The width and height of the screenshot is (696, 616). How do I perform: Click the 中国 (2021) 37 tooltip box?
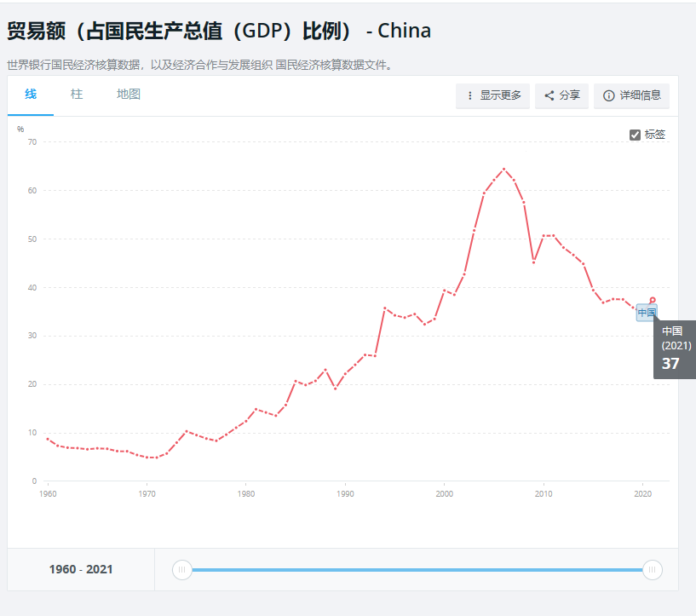[674, 349]
